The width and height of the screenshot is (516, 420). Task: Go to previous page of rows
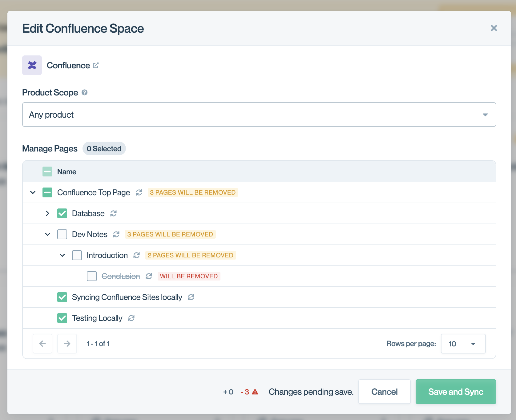(42, 344)
